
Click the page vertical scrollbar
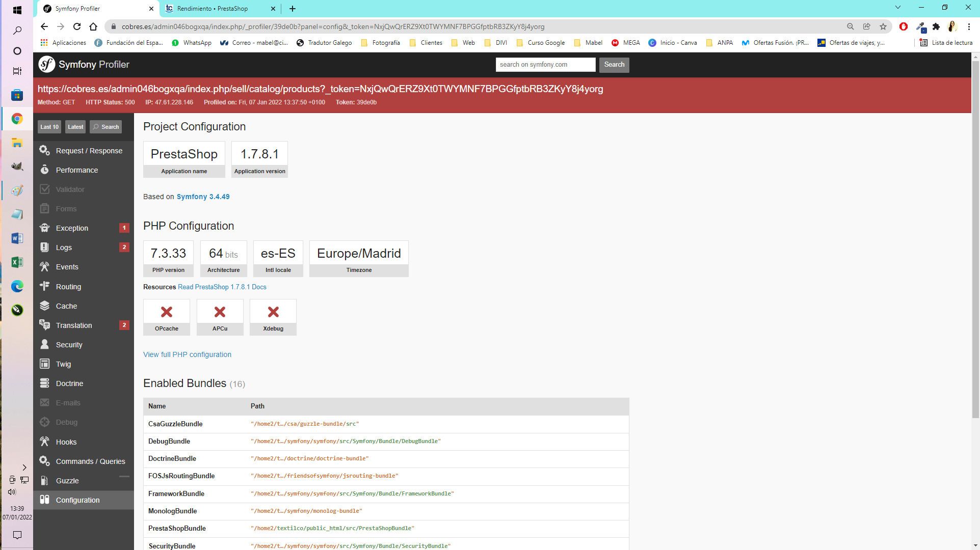[975, 239]
